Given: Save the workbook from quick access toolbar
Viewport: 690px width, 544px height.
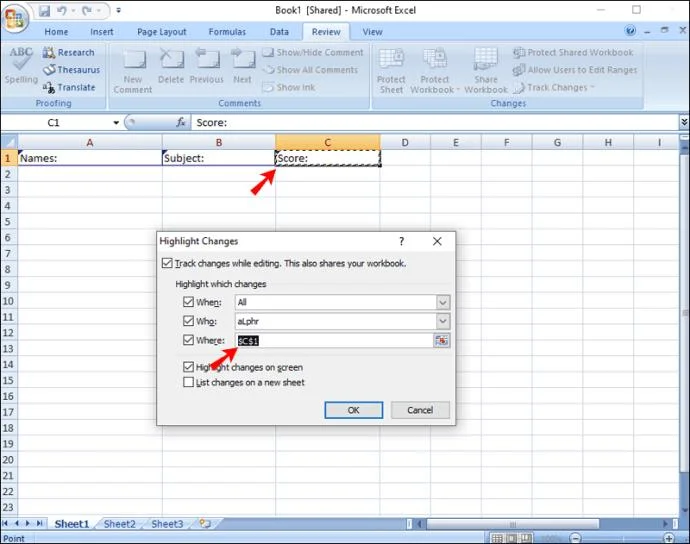Looking at the screenshot, I should pyautogui.click(x=44, y=10).
